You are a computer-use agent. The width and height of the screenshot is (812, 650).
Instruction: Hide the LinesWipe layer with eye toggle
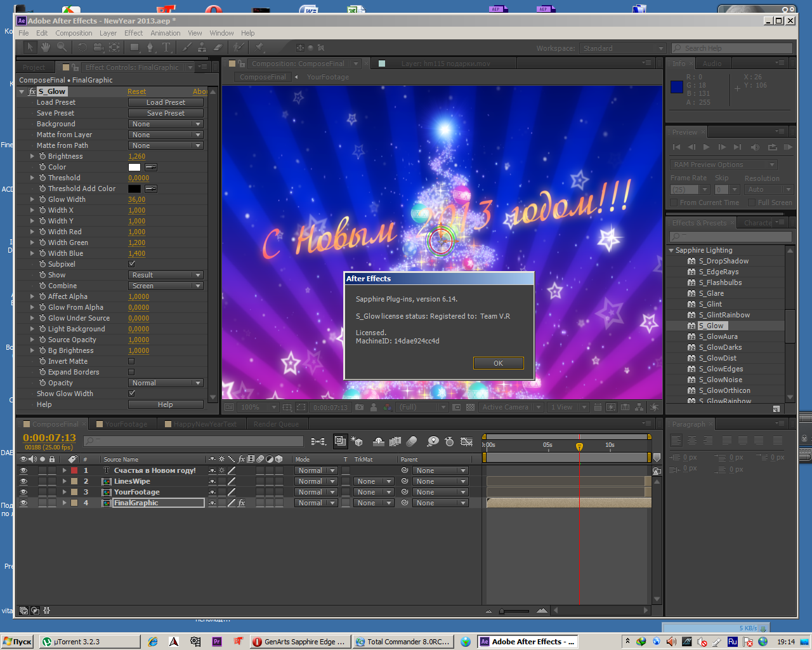[x=23, y=481]
